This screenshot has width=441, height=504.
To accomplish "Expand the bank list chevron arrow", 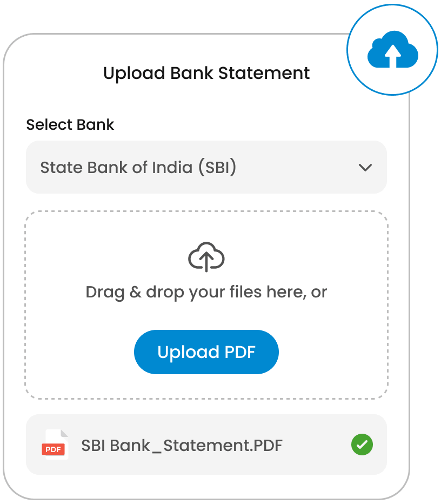I will click(x=365, y=168).
